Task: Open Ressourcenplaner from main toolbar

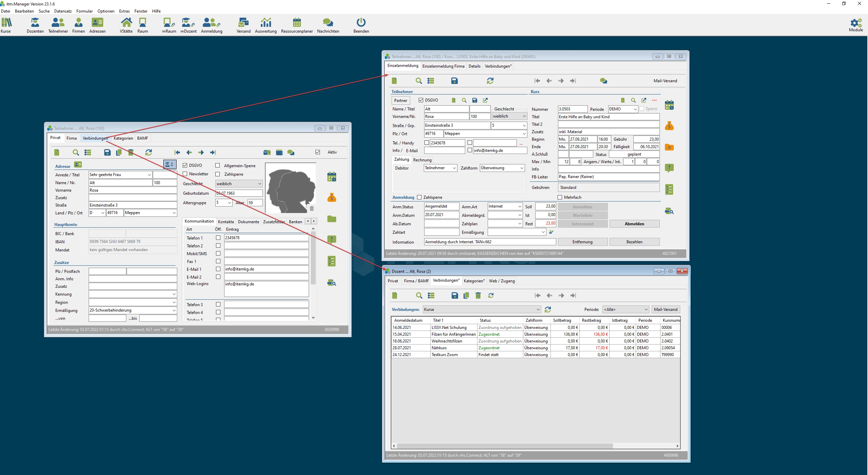Action: pos(296,22)
